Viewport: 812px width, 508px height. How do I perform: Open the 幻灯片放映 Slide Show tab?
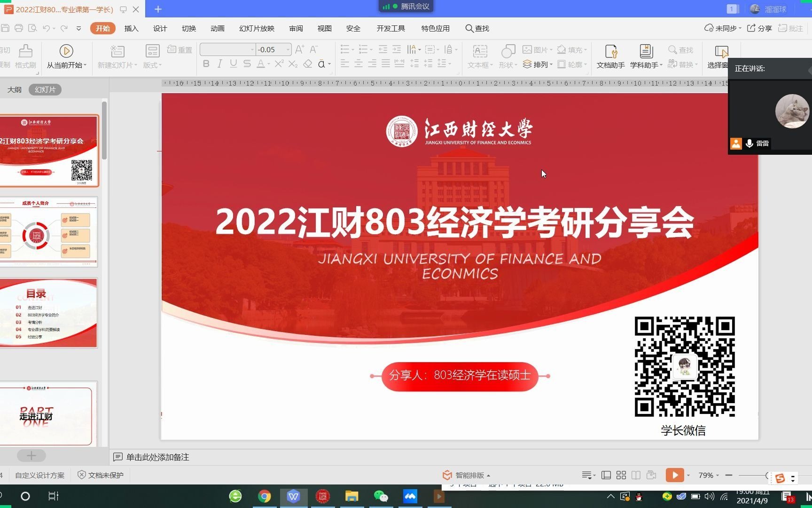pos(257,28)
